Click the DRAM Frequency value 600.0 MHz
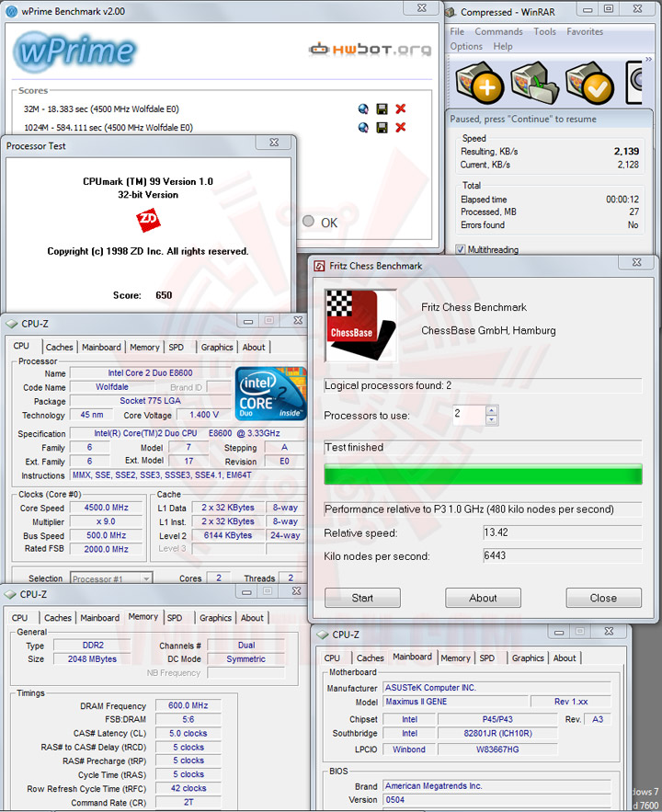 tap(188, 705)
